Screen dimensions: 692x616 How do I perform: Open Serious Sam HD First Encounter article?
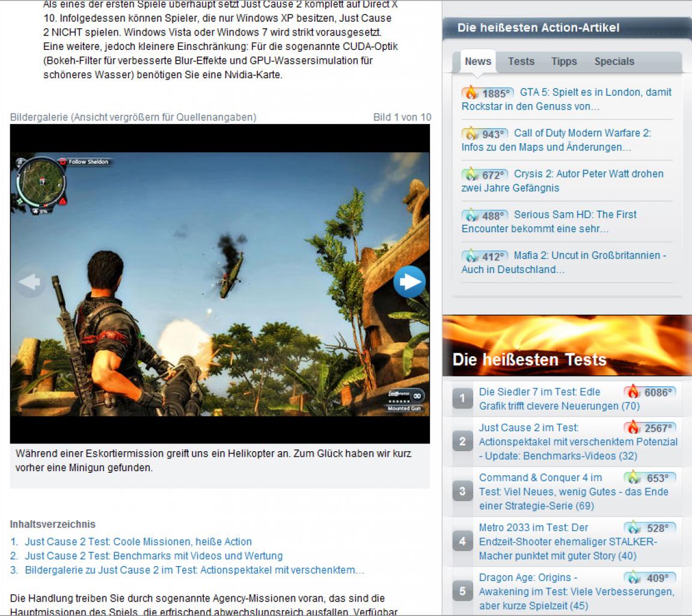click(x=550, y=221)
